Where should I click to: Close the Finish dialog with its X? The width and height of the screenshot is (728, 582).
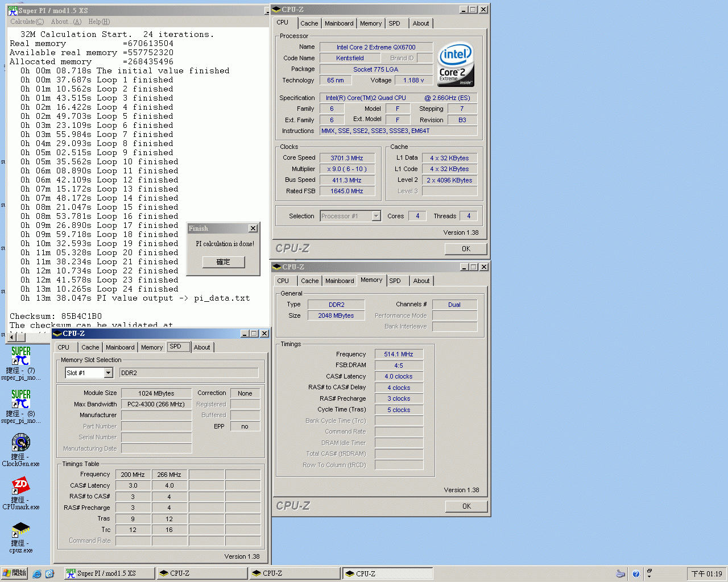pyautogui.click(x=253, y=228)
